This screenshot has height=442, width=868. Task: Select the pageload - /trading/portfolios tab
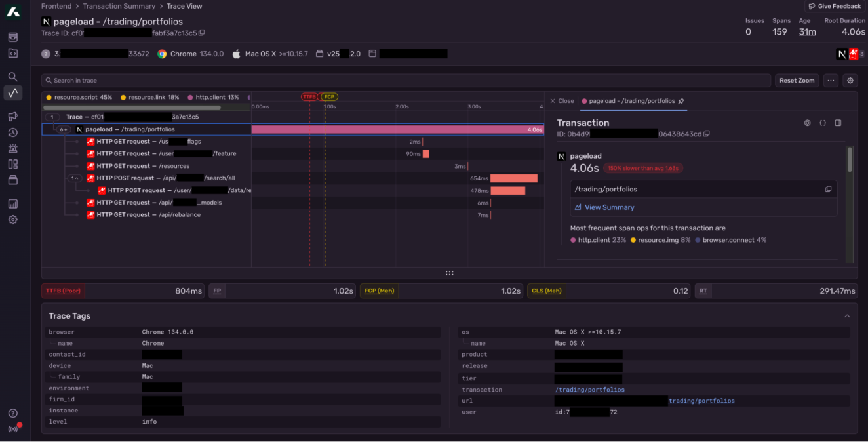click(631, 101)
